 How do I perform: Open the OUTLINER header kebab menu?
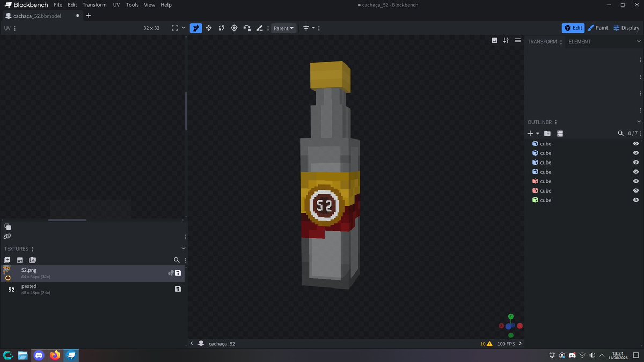click(x=556, y=122)
